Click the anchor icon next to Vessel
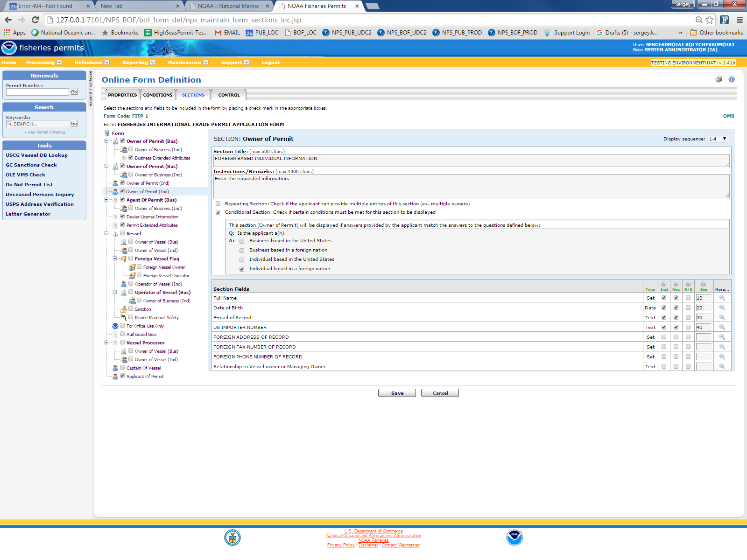The width and height of the screenshot is (747, 560). pyautogui.click(x=115, y=234)
